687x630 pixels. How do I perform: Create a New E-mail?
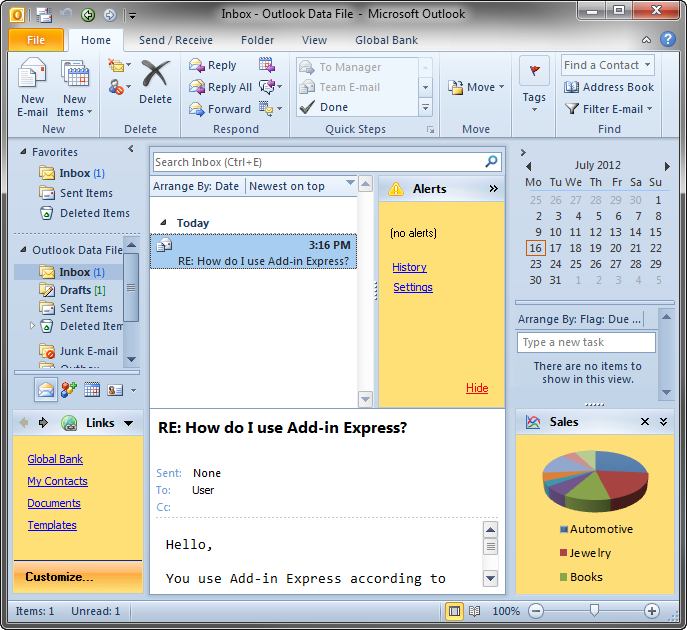click(x=32, y=88)
